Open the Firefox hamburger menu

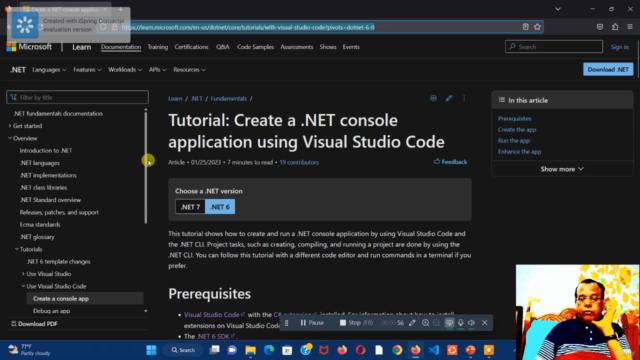point(630,27)
